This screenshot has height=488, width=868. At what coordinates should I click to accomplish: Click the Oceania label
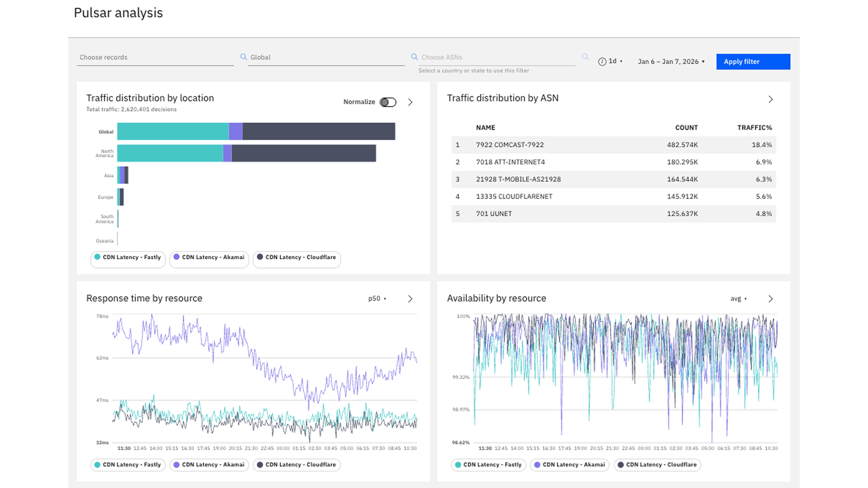coord(104,241)
